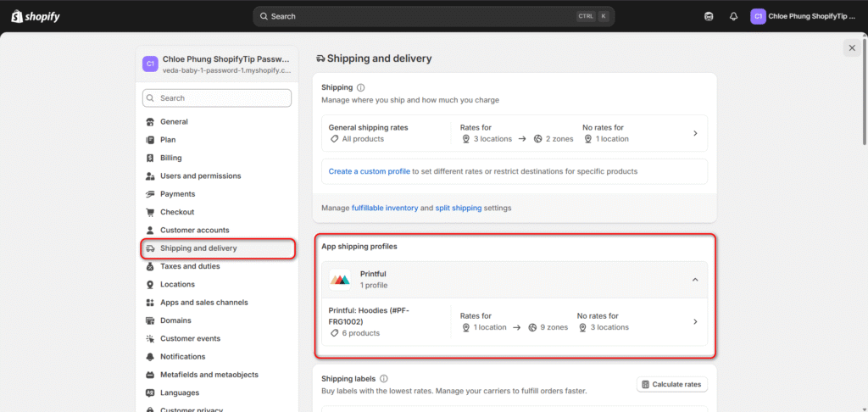The image size is (868, 412).
Task: Click the Printful app logo
Action: click(x=340, y=280)
